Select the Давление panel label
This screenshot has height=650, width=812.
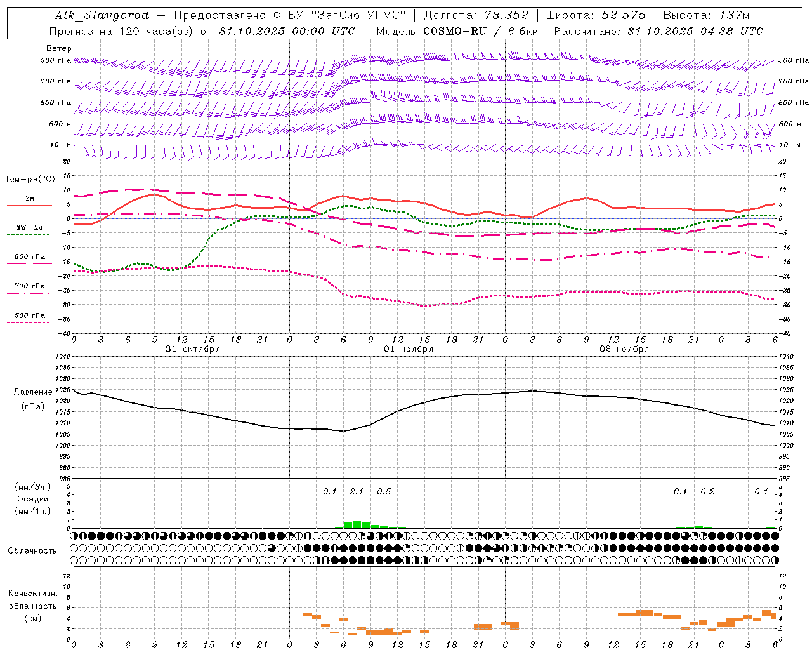coord(33,392)
